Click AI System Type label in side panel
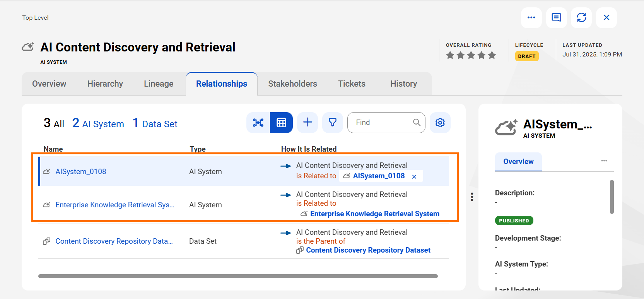The width and height of the screenshot is (644, 299). click(521, 264)
